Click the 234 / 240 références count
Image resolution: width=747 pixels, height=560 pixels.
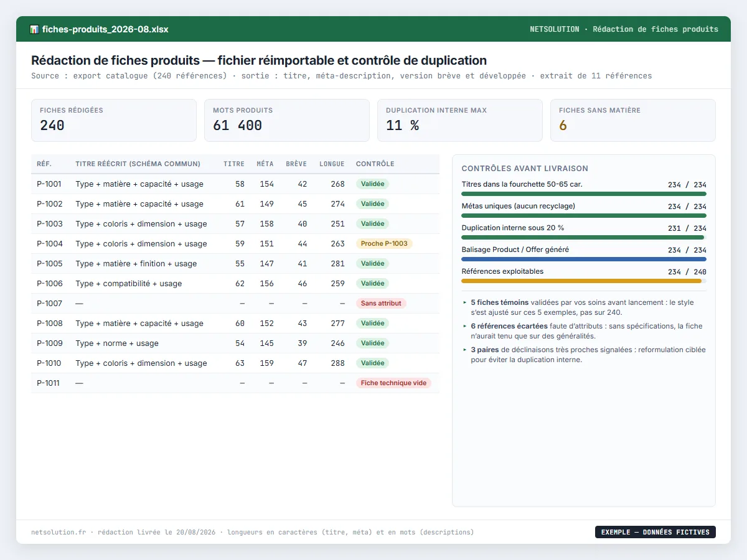(687, 272)
